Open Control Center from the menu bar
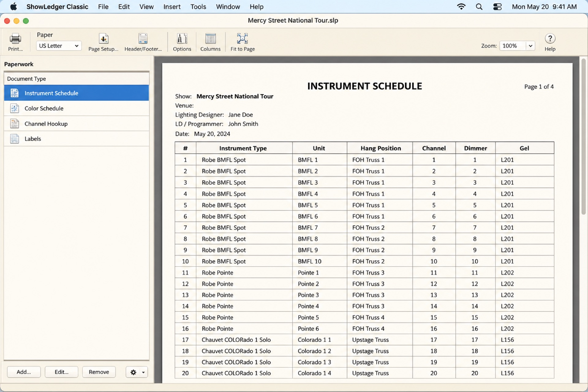This screenshot has width=588, height=392. [497, 7]
